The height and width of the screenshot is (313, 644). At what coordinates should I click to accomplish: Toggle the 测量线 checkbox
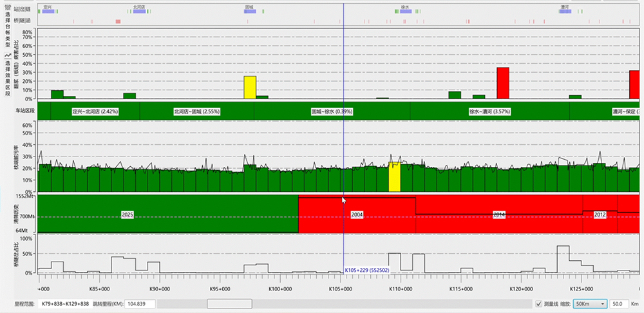pos(539,303)
